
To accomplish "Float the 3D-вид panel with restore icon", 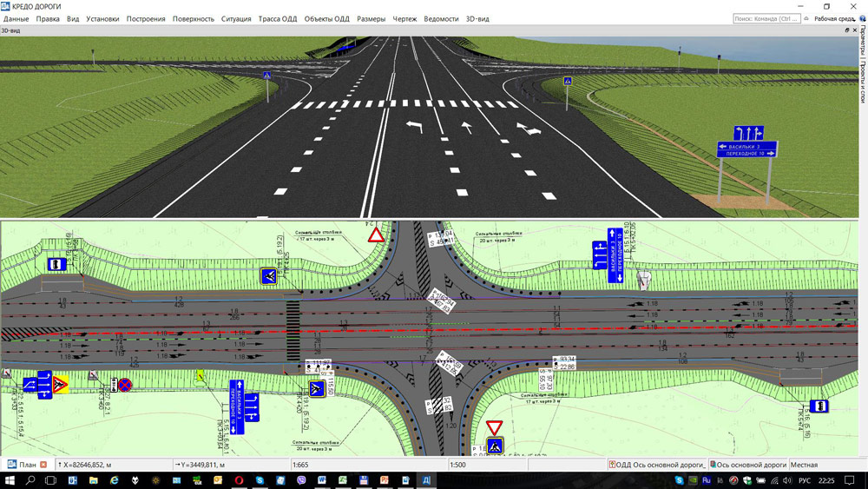I will click(x=847, y=30).
